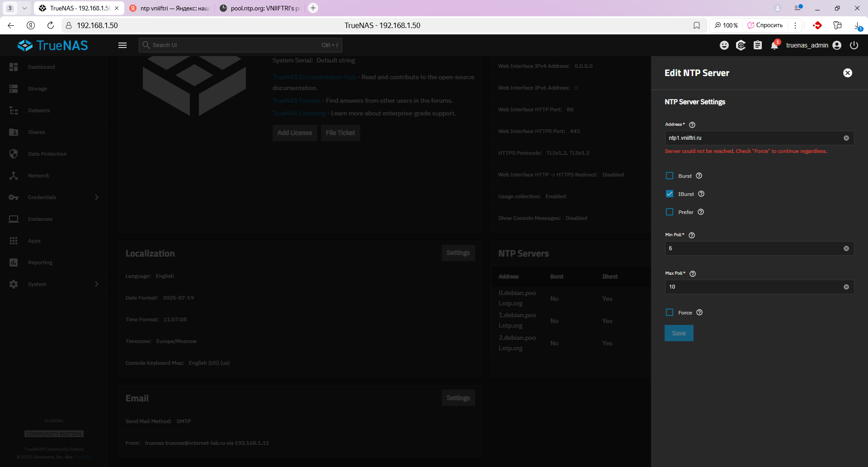Viewport: 868px width, 467px height.
Task: Show help for the Address field
Action: pyautogui.click(x=692, y=125)
